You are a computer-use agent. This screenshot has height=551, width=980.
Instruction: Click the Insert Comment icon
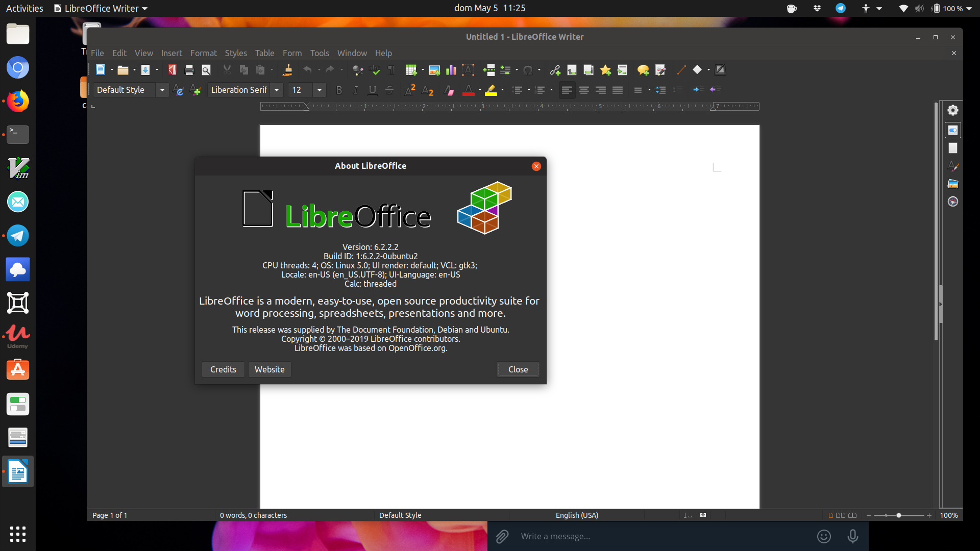[643, 70]
